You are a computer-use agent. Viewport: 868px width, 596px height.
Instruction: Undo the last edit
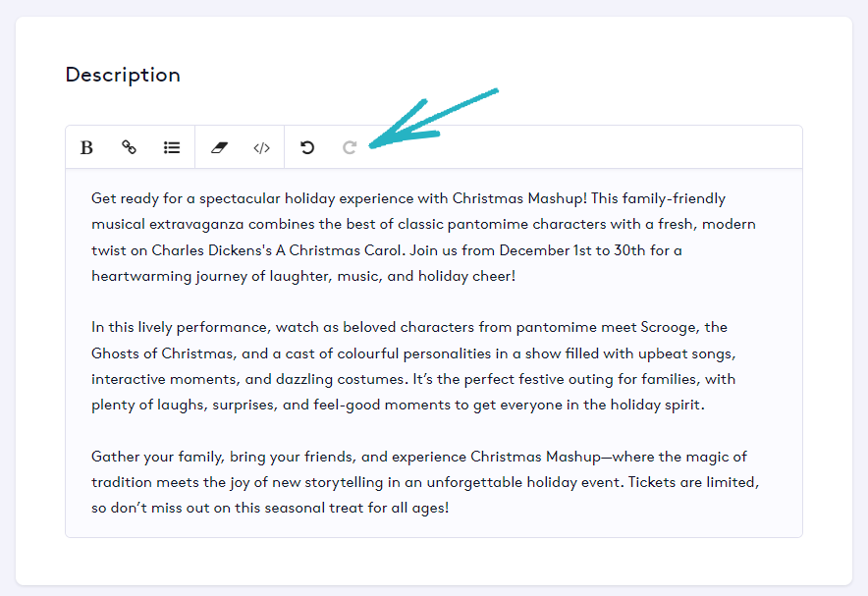tap(307, 147)
